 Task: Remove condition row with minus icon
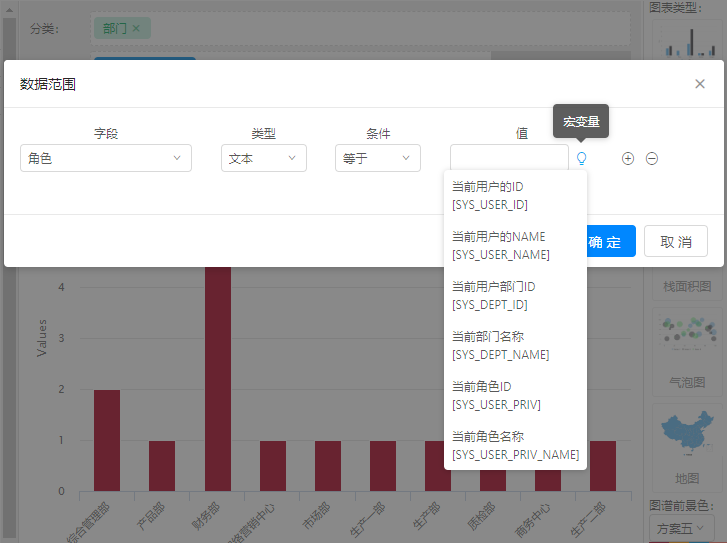pos(652,158)
